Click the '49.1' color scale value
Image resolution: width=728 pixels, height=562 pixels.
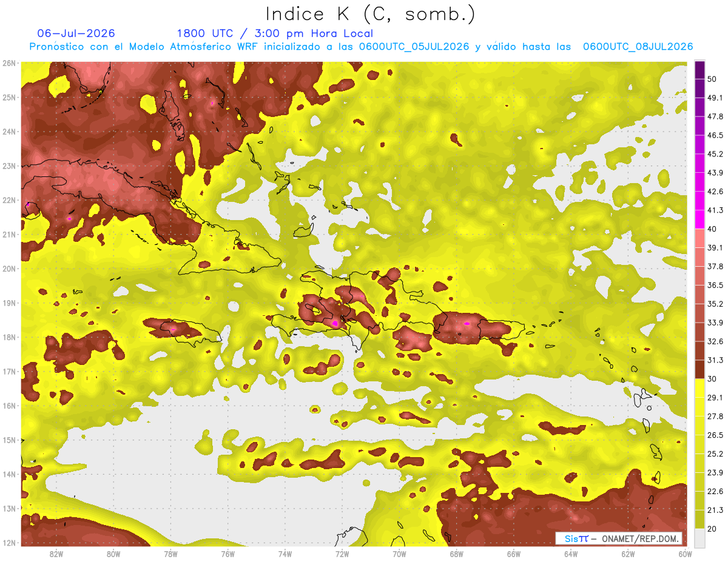[715, 98]
